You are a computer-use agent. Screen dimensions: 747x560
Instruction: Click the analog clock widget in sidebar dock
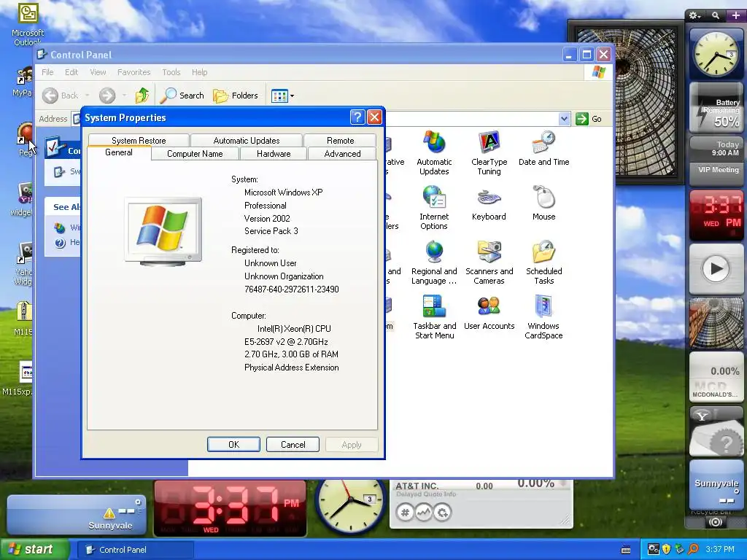(x=716, y=54)
